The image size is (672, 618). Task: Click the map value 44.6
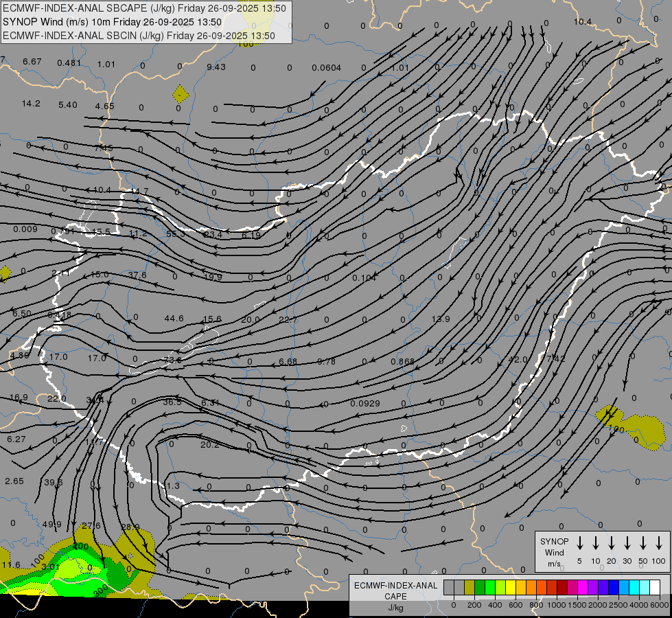pos(174,318)
